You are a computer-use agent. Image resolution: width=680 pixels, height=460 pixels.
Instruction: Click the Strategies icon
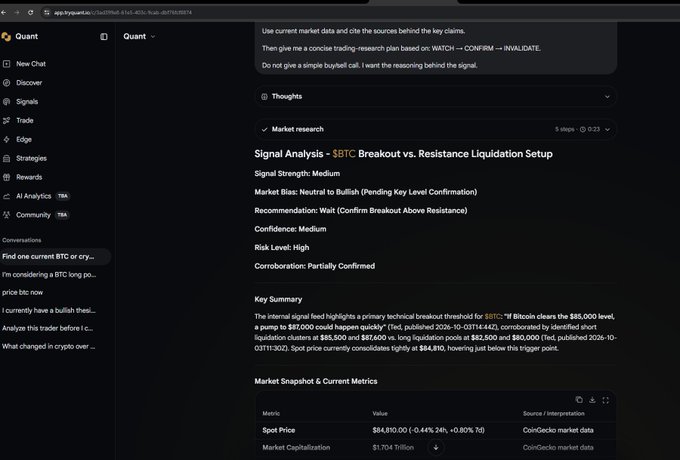pyautogui.click(x=7, y=159)
